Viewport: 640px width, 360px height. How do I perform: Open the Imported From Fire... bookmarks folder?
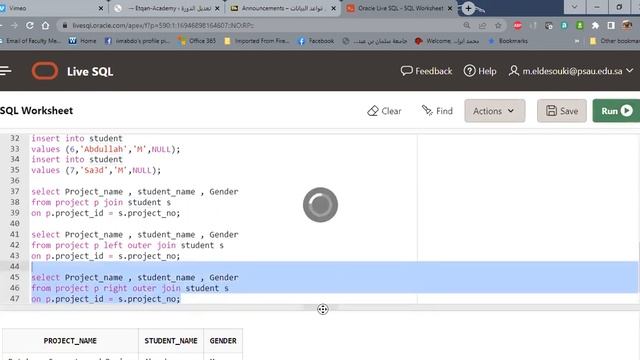(257, 41)
